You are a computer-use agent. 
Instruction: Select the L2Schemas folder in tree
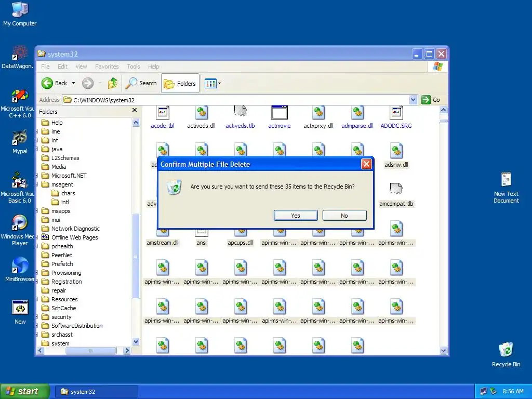pos(60,158)
